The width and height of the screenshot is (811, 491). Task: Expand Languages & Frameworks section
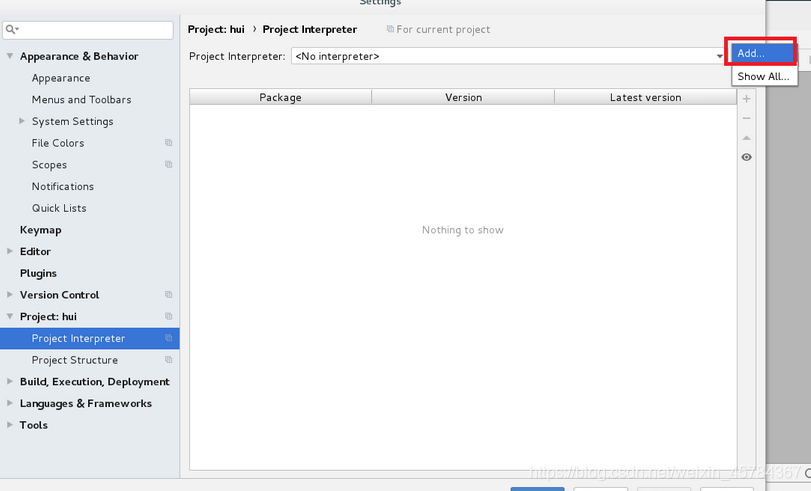(x=10, y=403)
